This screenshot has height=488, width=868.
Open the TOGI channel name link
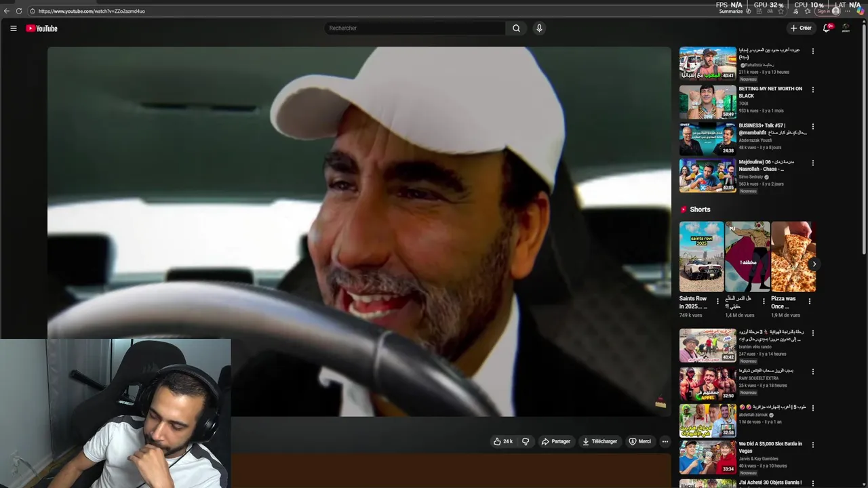743,104
